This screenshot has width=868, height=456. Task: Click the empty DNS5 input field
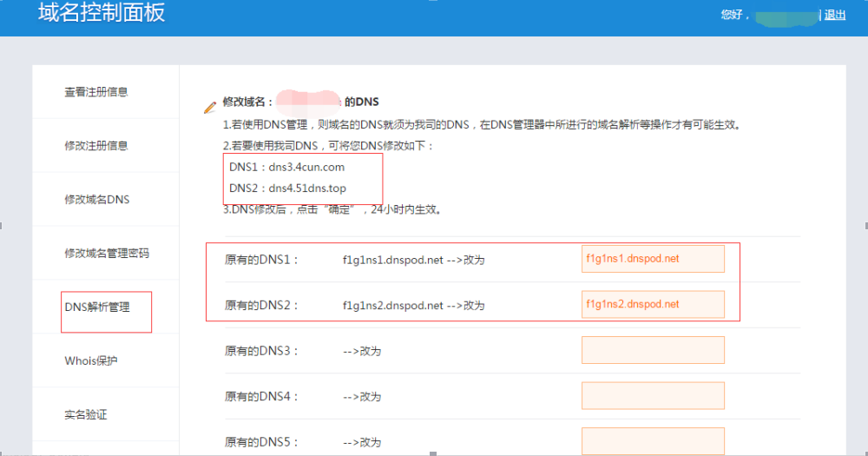click(x=653, y=440)
